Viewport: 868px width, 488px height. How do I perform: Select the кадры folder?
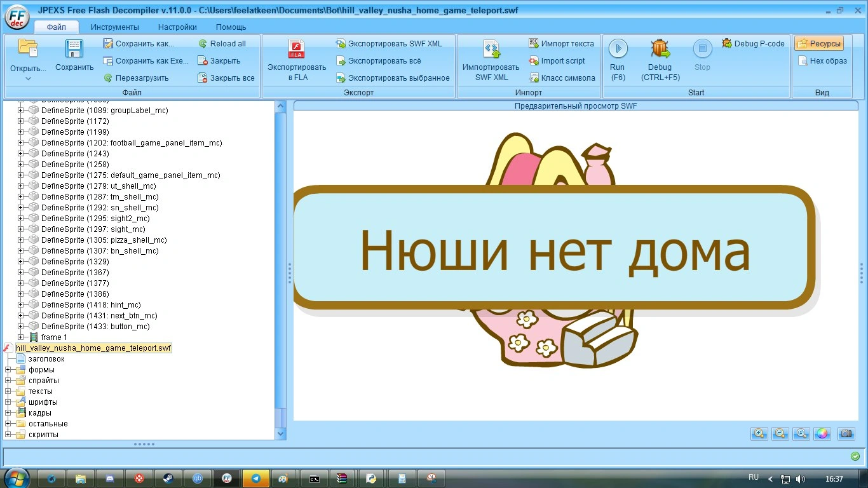40,413
